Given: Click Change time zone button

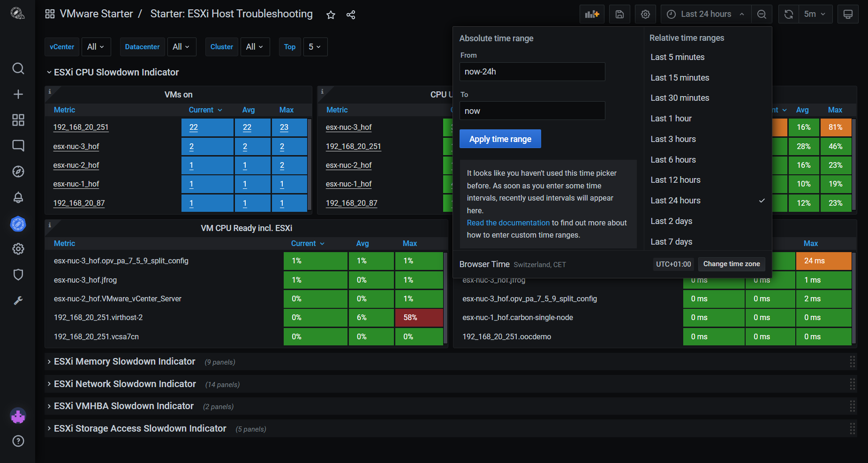Looking at the screenshot, I should (x=732, y=264).
